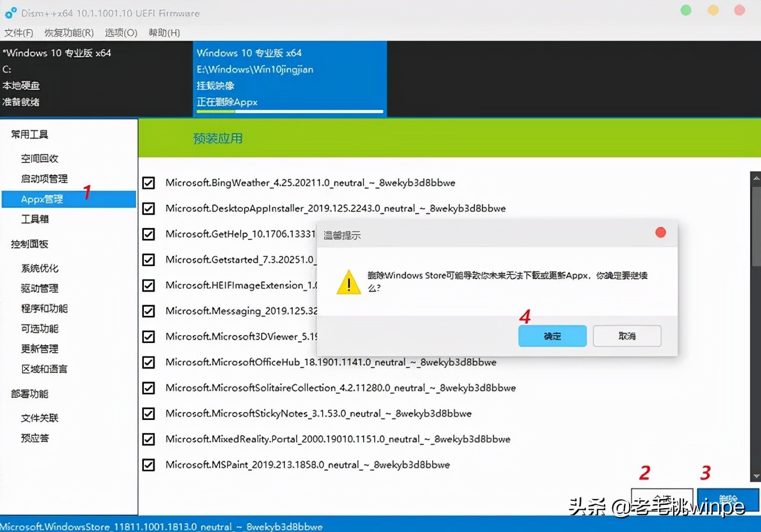
Task: Close the warning dialog with red dot
Action: pos(660,233)
